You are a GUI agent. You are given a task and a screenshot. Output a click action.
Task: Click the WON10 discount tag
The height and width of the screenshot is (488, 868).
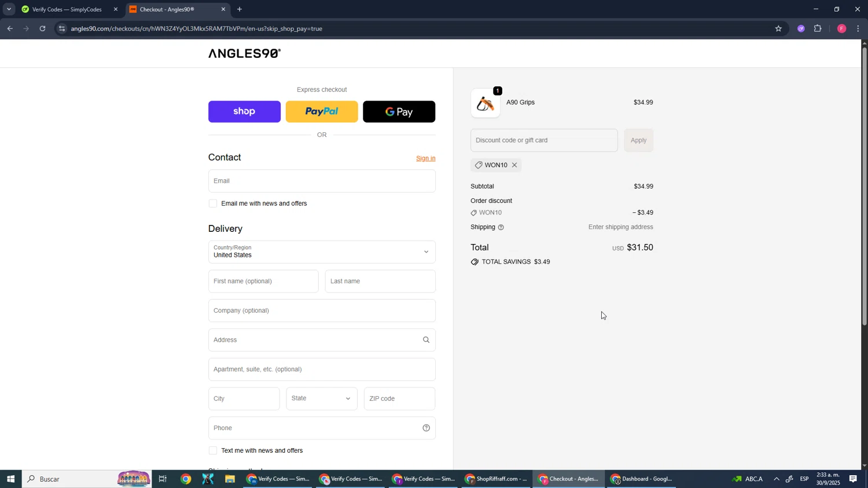pyautogui.click(x=495, y=165)
